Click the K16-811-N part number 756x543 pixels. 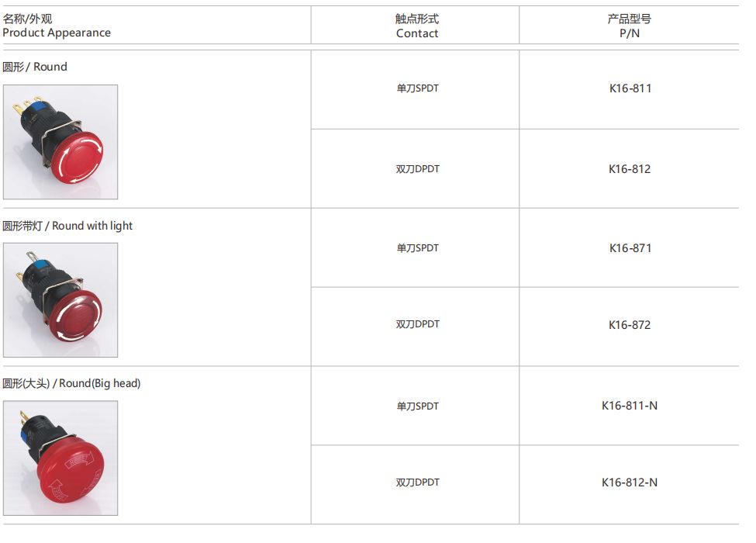(x=630, y=406)
